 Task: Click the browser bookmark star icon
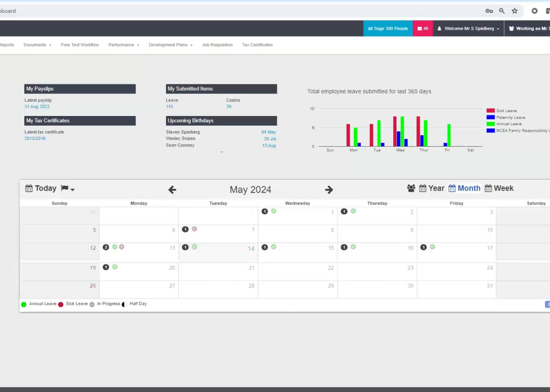[x=515, y=11]
